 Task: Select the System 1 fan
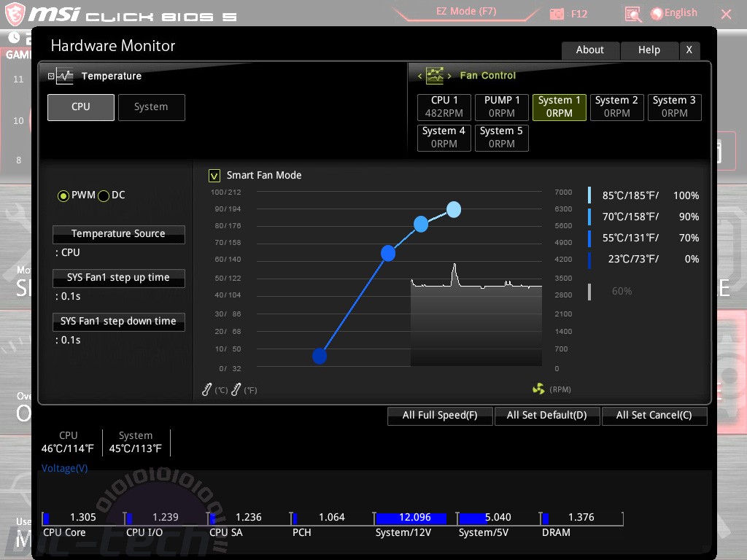(560, 107)
